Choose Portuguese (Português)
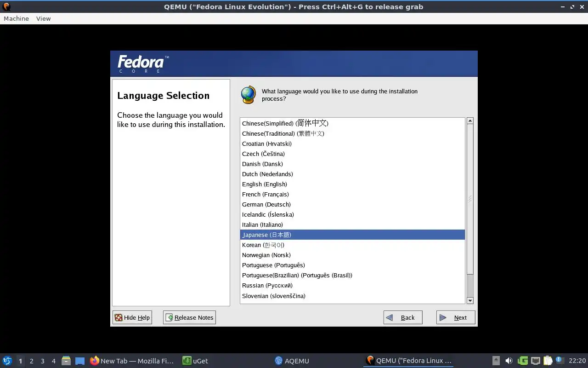 point(352,265)
